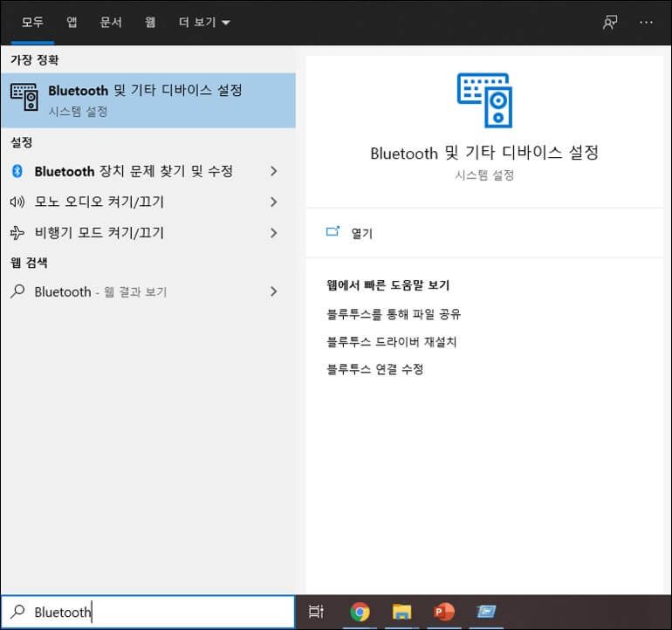
Task: Click the feedback person icon
Action: point(610,23)
